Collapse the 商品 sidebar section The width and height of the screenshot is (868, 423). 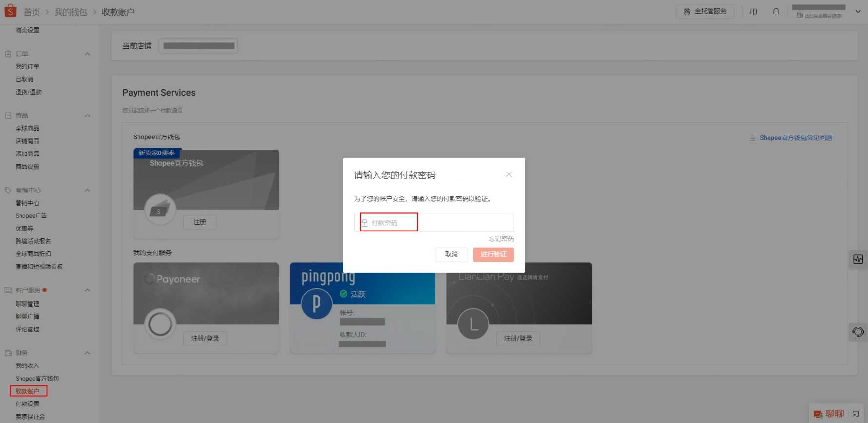pos(87,115)
